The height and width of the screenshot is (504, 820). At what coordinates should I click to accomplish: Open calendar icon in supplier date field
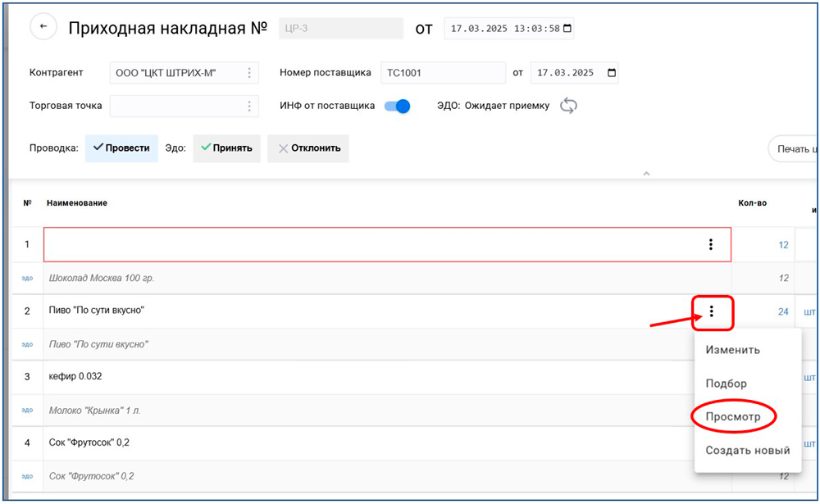pyautogui.click(x=611, y=73)
